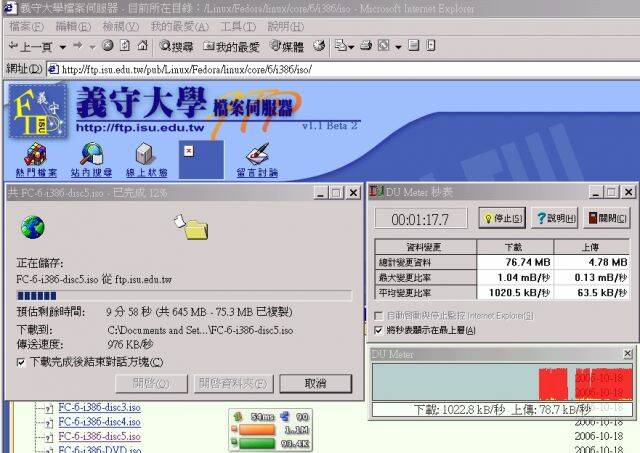The image size is (640, 453).
Task: Open the 說明(H) menu
Action: pyautogui.click(x=286, y=27)
